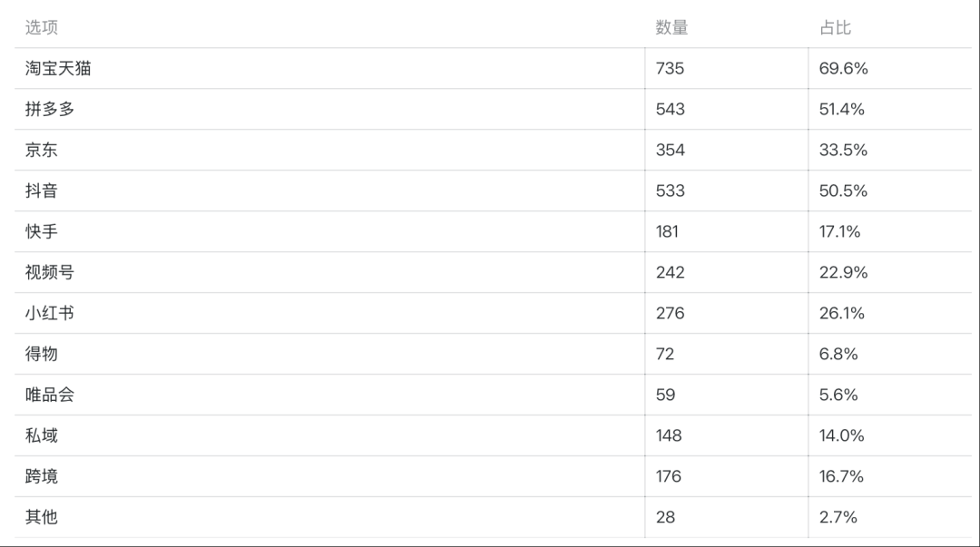Viewport: 980px width, 547px height.
Task: Click the quantity value 735
Action: 671,68
